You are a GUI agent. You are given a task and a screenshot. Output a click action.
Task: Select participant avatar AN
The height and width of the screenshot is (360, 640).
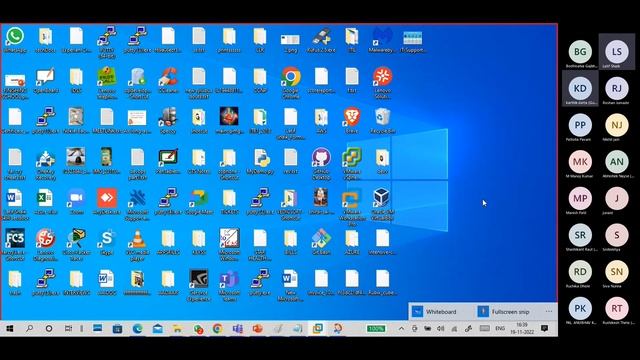pos(617,162)
